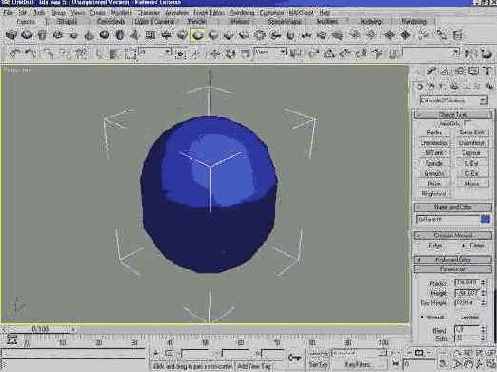Toggle the Set Key mode button

point(318,364)
